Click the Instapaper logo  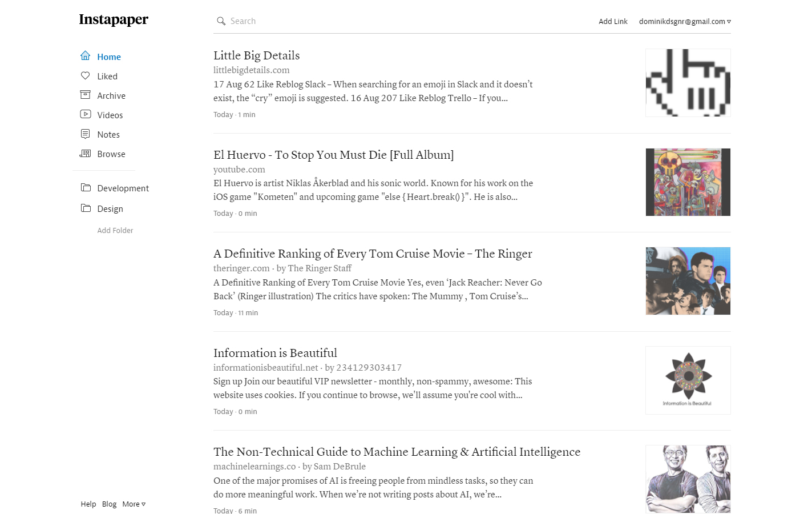coord(114,20)
